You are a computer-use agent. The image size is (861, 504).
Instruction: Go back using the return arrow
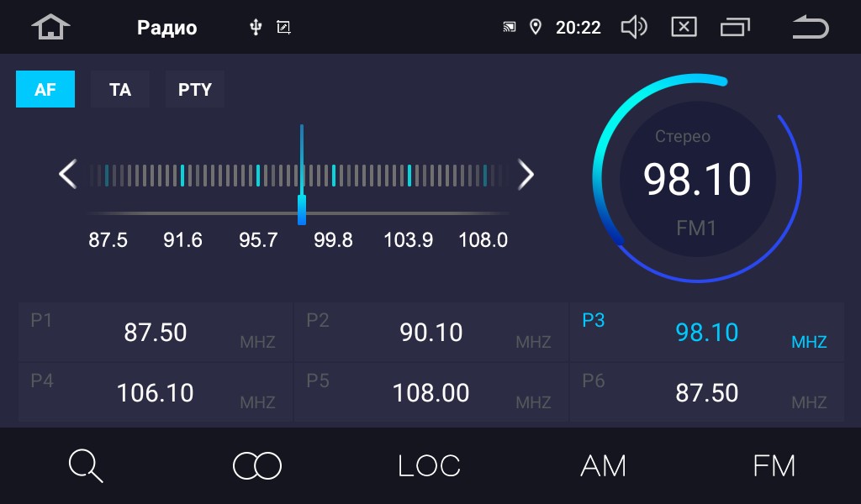(811, 27)
